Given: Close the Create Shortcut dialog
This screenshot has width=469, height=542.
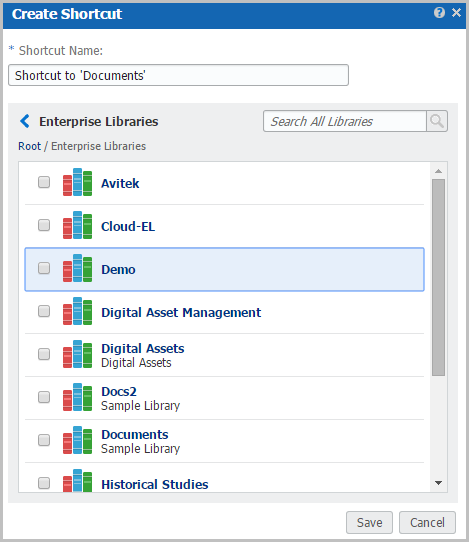Looking at the screenshot, I should click(x=456, y=13).
